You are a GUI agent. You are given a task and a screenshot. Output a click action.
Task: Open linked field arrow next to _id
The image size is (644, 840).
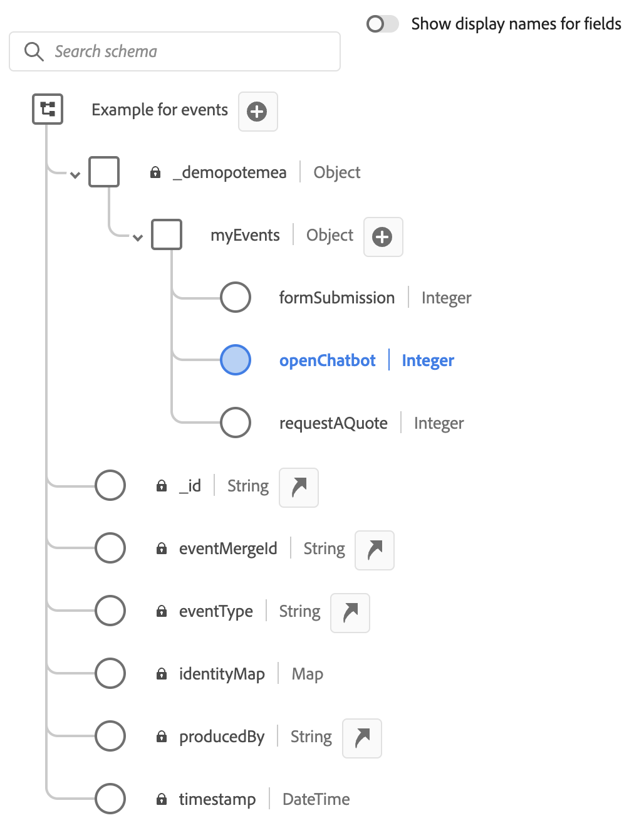pyautogui.click(x=299, y=487)
